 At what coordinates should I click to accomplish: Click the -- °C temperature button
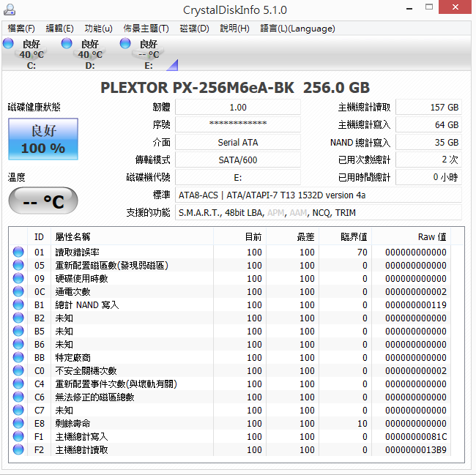[42, 202]
